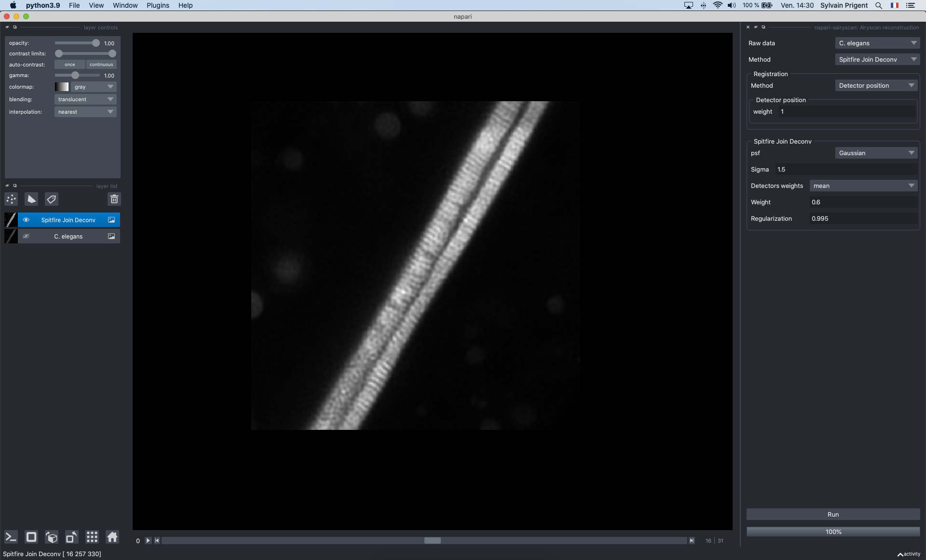Click auto-contrast once button
926x560 pixels.
tap(70, 65)
